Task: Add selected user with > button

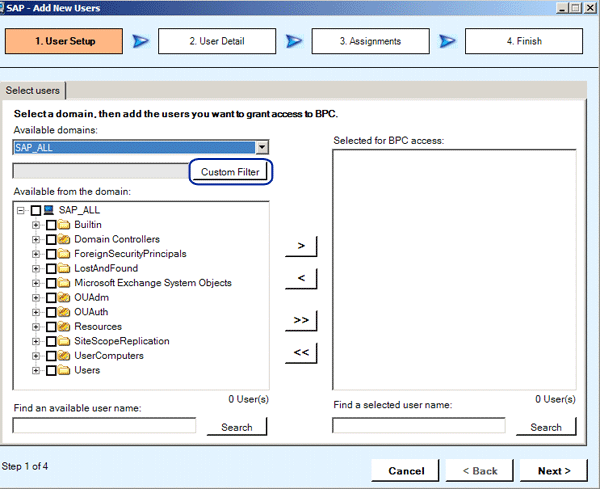Action: [301, 246]
